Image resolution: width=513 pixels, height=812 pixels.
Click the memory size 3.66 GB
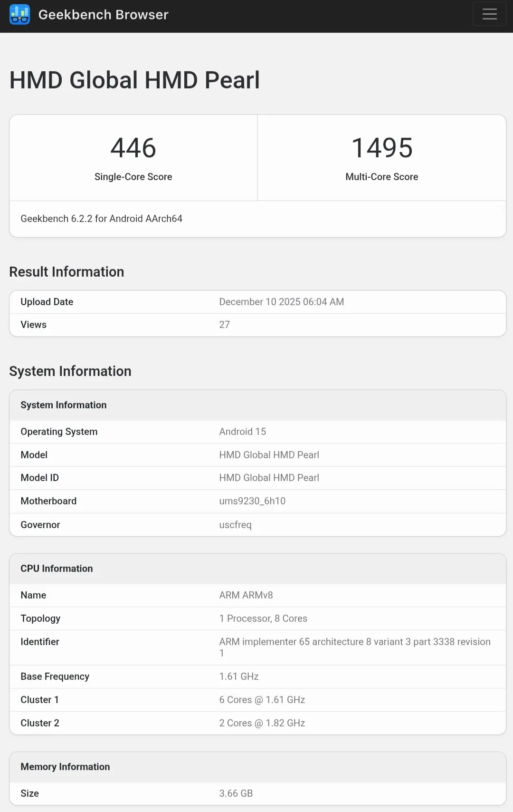pos(236,793)
